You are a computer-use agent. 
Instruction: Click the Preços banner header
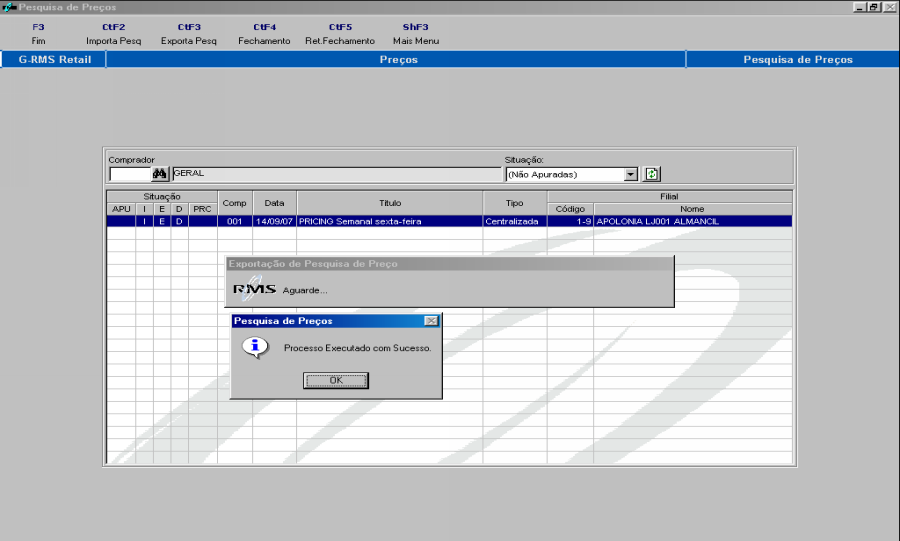coord(398,59)
